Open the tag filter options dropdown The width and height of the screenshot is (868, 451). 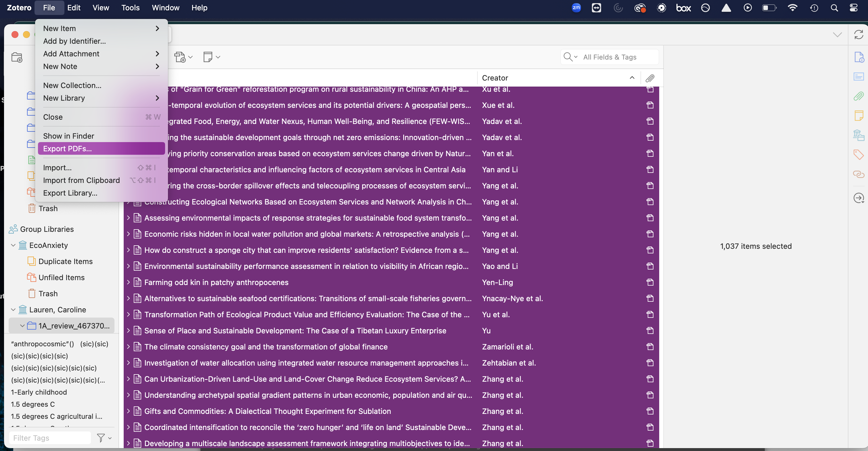click(x=104, y=438)
